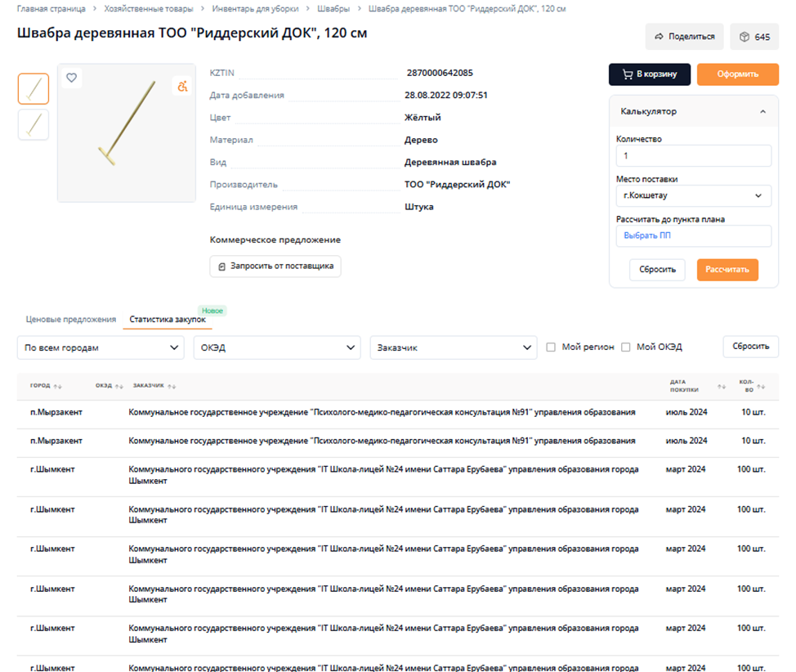Viewport: 796px width, 672px height.
Task: Click the Выбрать ПП link
Action: coord(647,235)
